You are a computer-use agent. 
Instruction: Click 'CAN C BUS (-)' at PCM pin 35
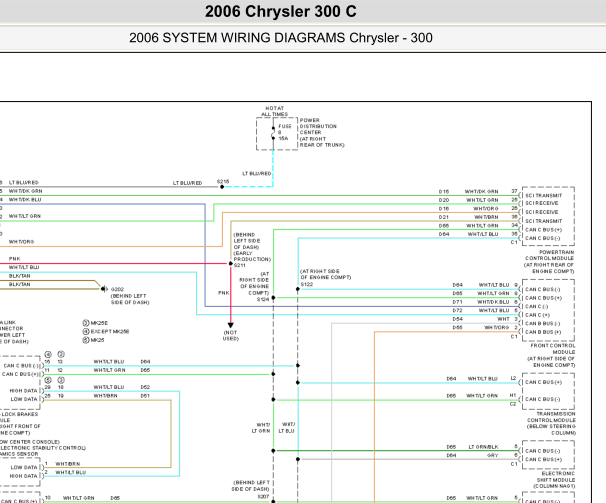[543, 238]
